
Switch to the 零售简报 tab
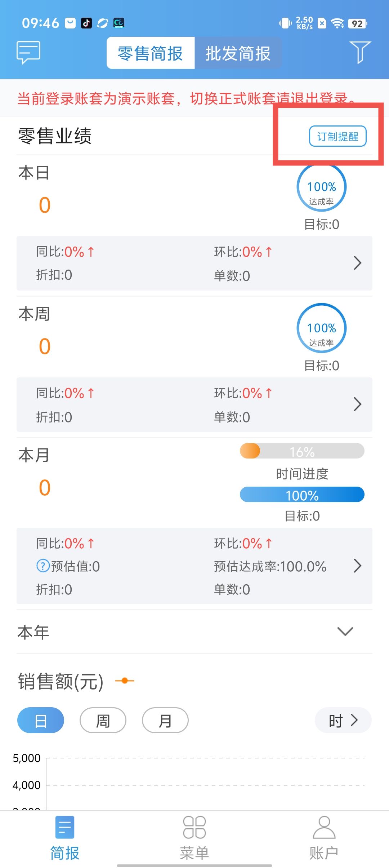(x=151, y=53)
